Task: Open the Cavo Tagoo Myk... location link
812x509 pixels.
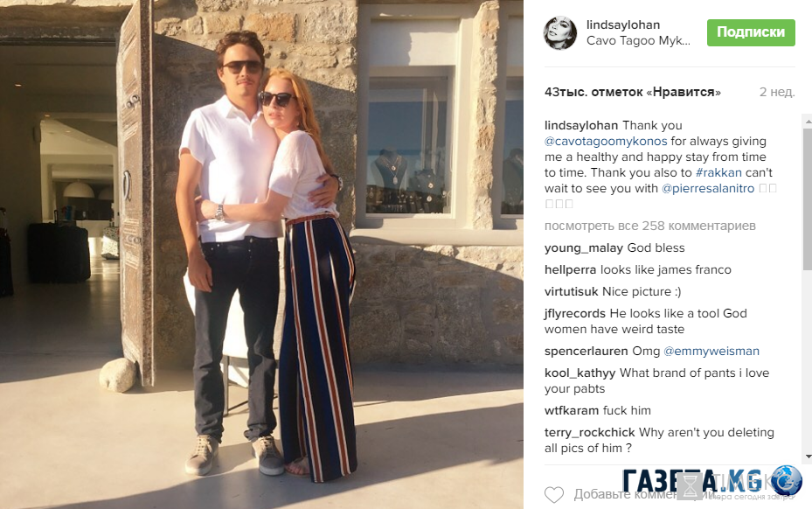Action: [x=638, y=41]
